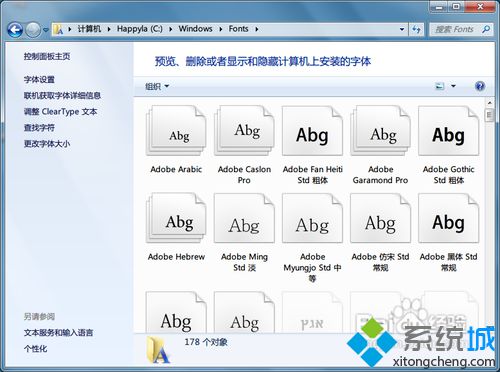Select the Adobe 黑体 Std font icon
Viewport: 500px width, 372px height.
pos(448,218)
